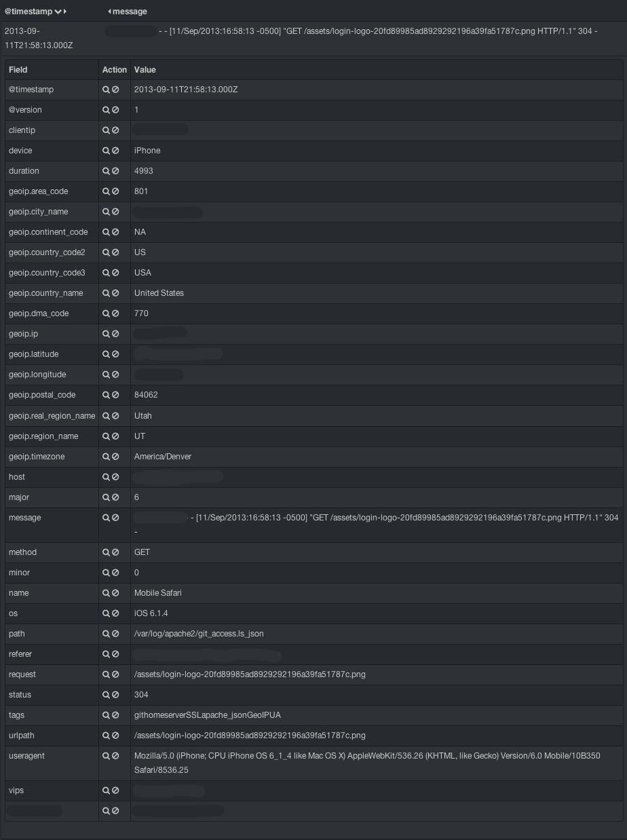The width and height of the screenshot is (627, 840).
Task: Click the exclude icon in the duration row
Action: point(115,171)
